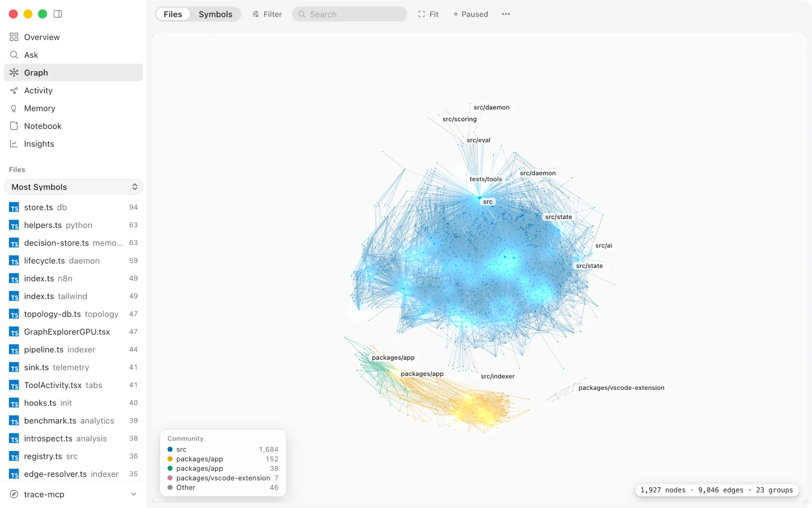Click the Fit button

click(x=428, y=14)
